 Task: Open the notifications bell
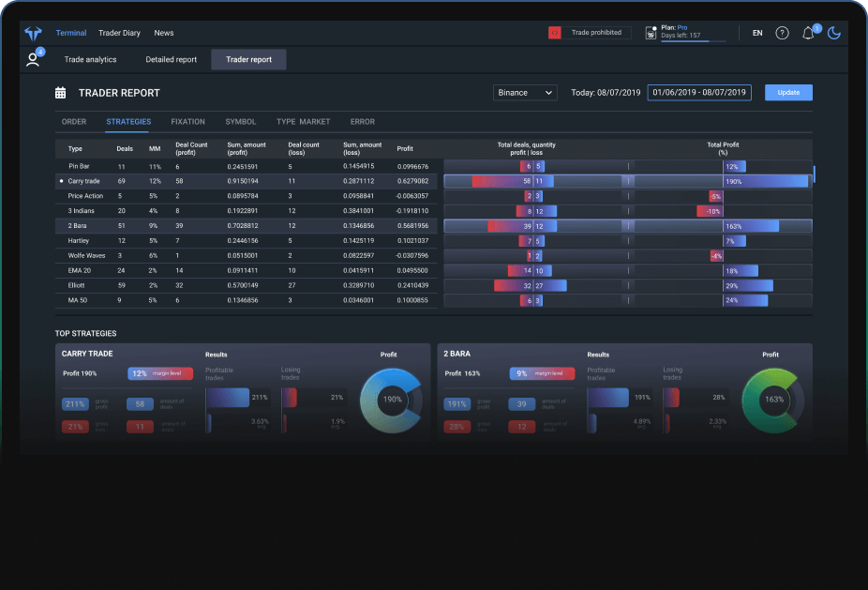point(807,32)
